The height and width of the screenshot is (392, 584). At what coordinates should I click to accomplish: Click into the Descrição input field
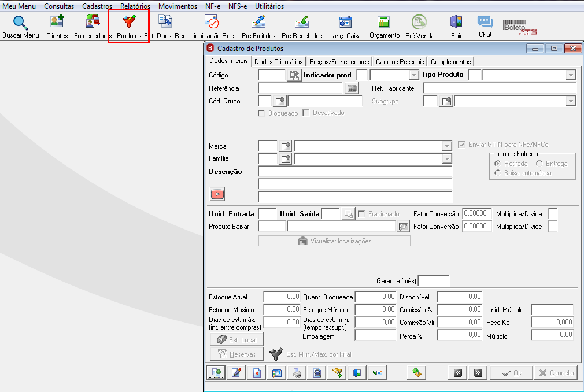coord(355,172)
